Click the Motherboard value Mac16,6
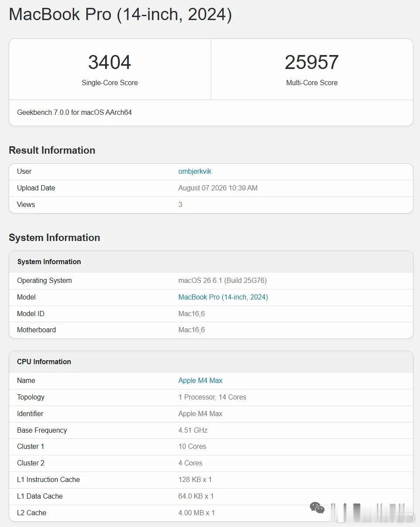 (191, 330)
